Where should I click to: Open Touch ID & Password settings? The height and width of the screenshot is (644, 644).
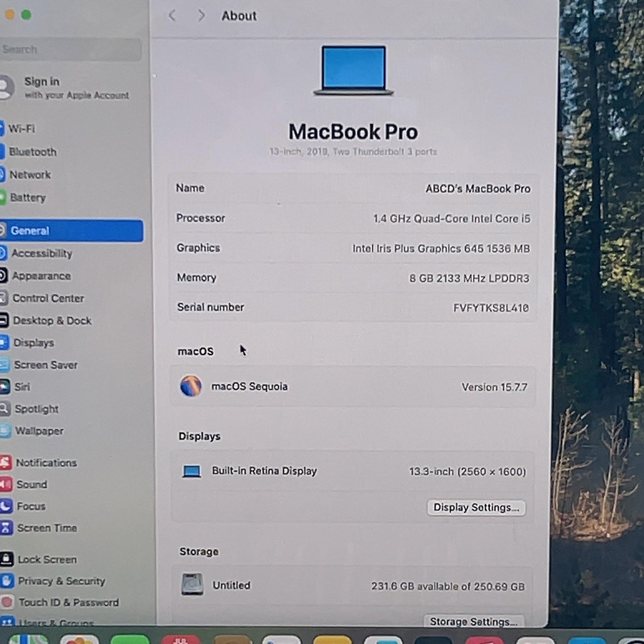pos(68,602)
